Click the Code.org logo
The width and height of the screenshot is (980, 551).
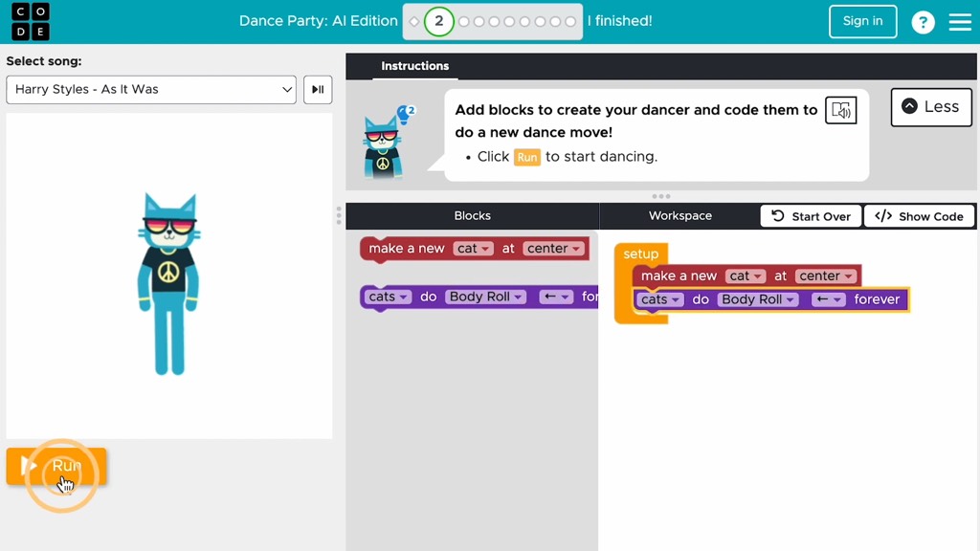click(27, 21)
